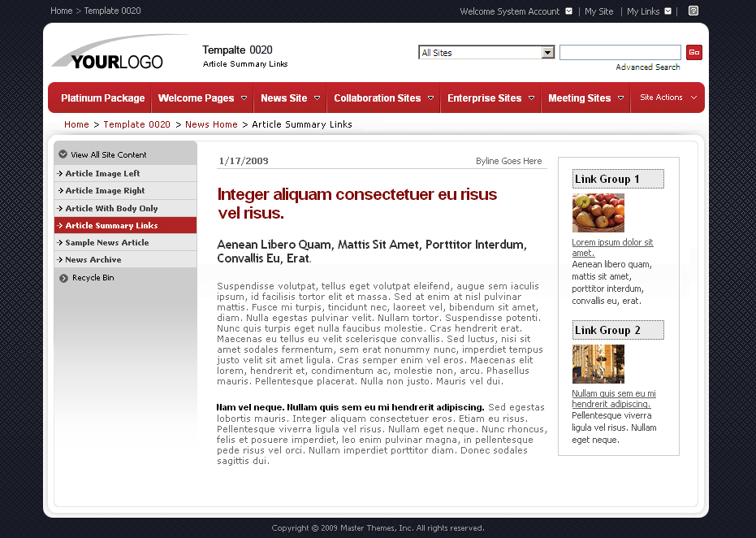Click the Recycle Bin icon in the sidebar
The height and width of the screenshot is (538, 756).
tap(63, 277)
